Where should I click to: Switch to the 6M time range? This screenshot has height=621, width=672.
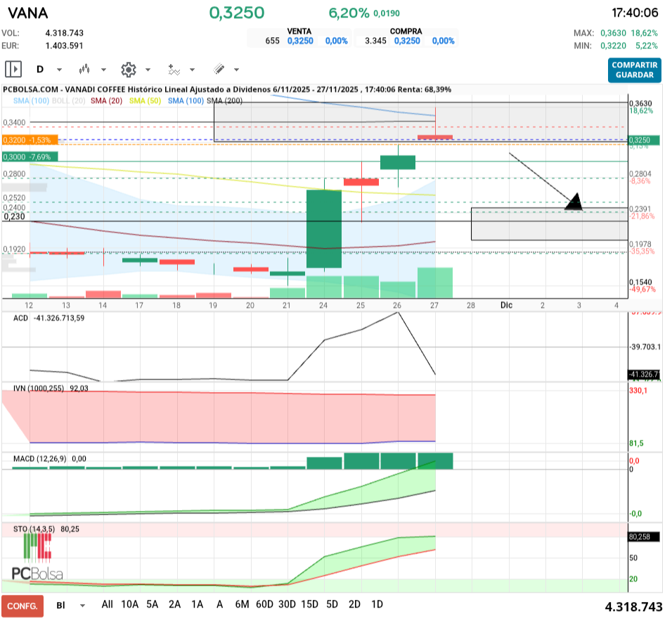pos(242,604)
